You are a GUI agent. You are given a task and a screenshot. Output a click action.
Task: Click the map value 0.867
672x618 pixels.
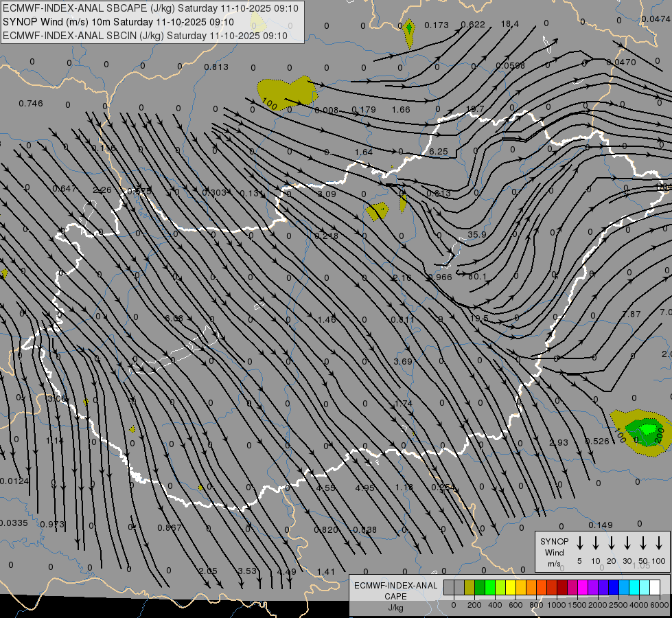(170, 527)
